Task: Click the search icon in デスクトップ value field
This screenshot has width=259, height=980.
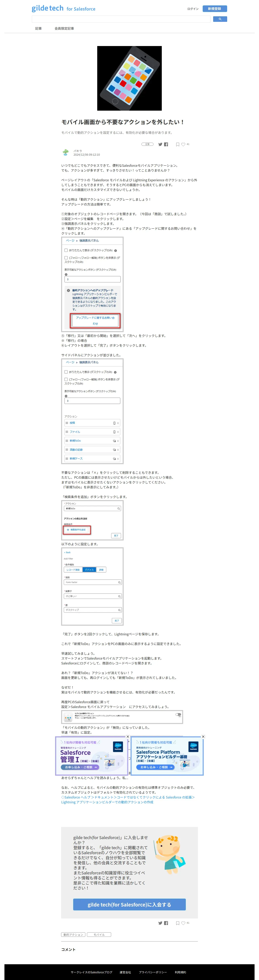Action: coord(119,610)
